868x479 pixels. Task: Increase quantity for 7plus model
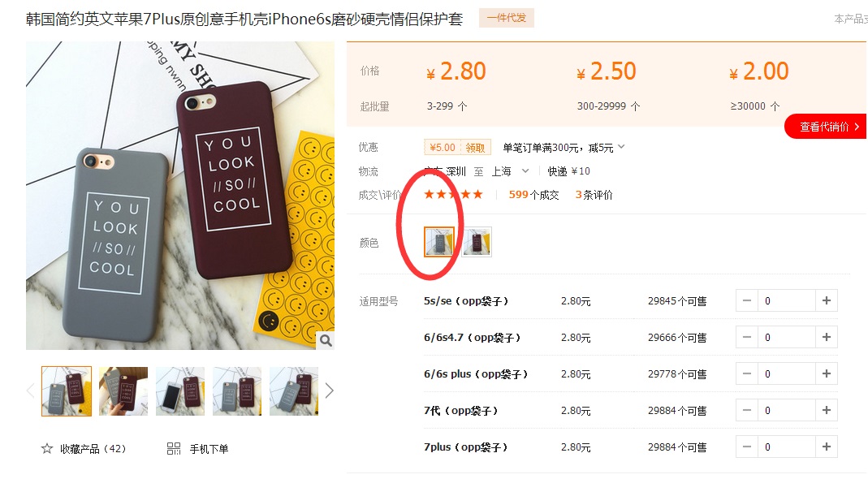[x=827, y=447]
